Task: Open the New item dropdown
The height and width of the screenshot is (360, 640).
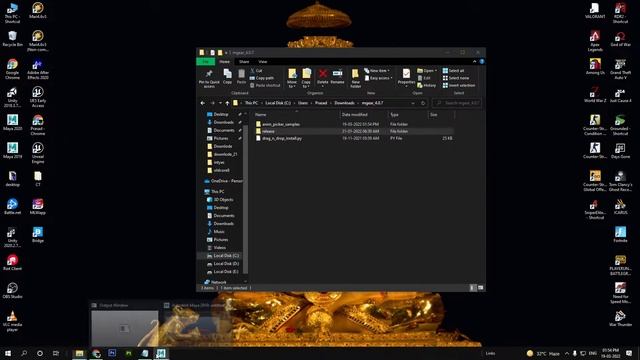Action: pos(377,71)
